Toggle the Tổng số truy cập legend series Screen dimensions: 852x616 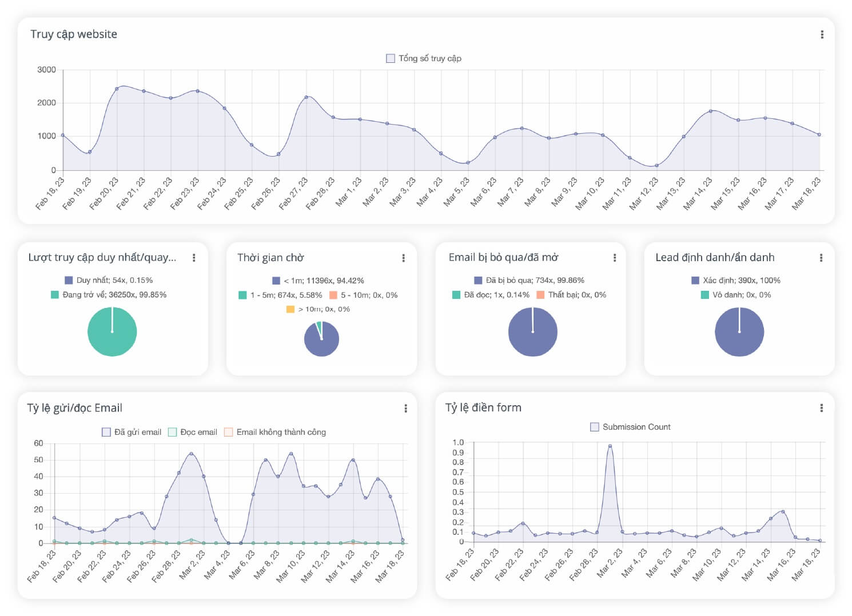coord(424,58)
